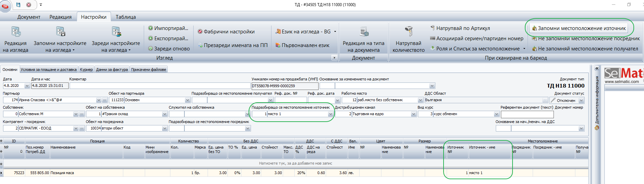The width and height of the screenshot is (644, 184).
Task: Open Условия за плащане и доставка tab
Action: click(x=48, y=70)
